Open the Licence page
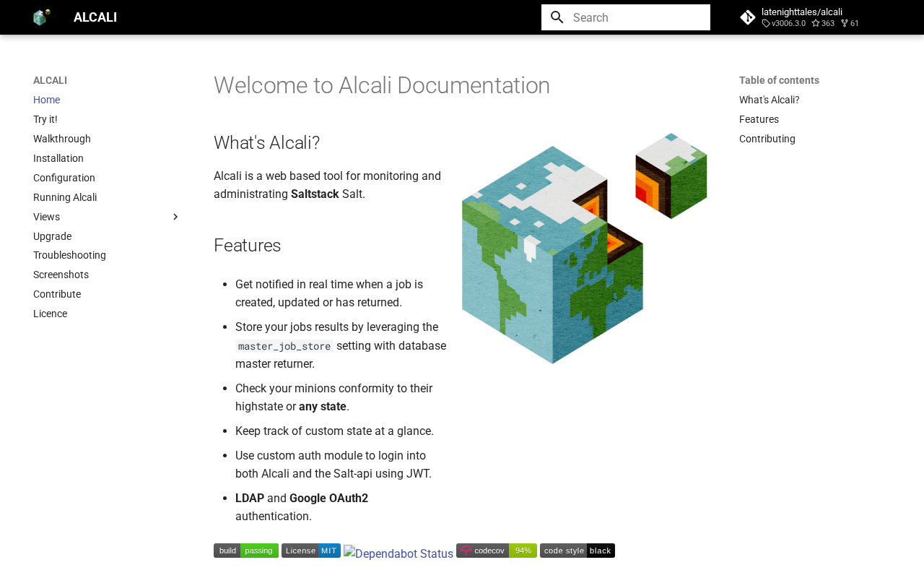The width and height of the screenshot is (924, 578). click(51, 314)
